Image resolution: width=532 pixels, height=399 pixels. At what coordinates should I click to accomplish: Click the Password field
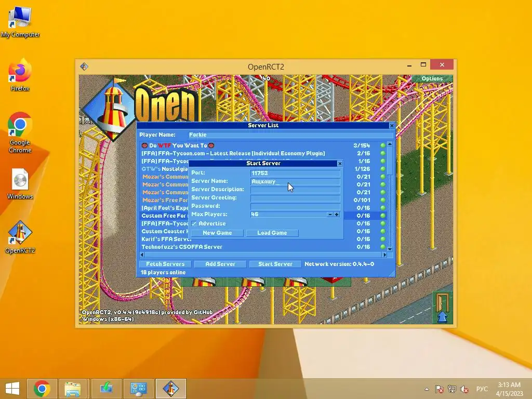[295, 206]
